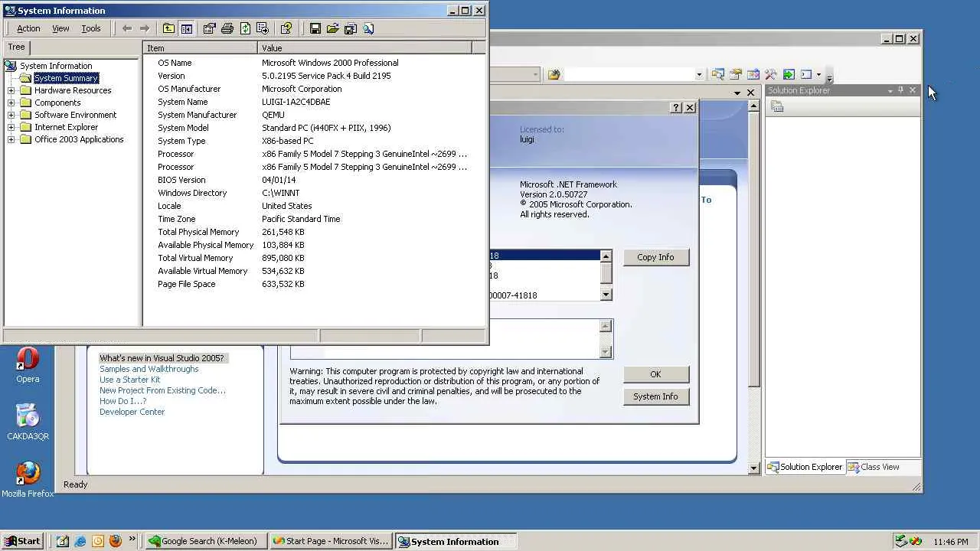This screenshot has height=551, width=980.
Task: Open the Action menu
Action: point(28,28)
